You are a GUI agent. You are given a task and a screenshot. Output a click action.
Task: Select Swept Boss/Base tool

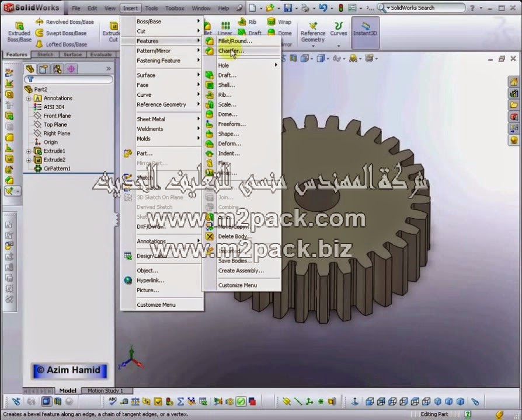[x=61, y=33]
